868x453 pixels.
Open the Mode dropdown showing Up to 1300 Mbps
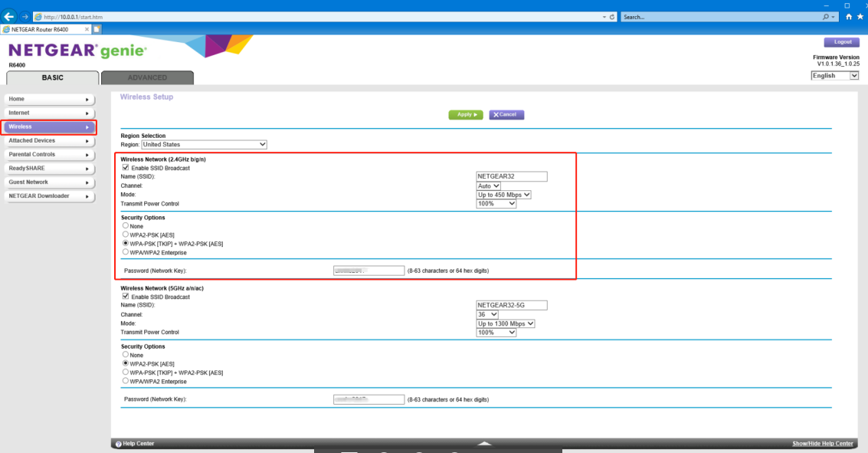[505, 323]
